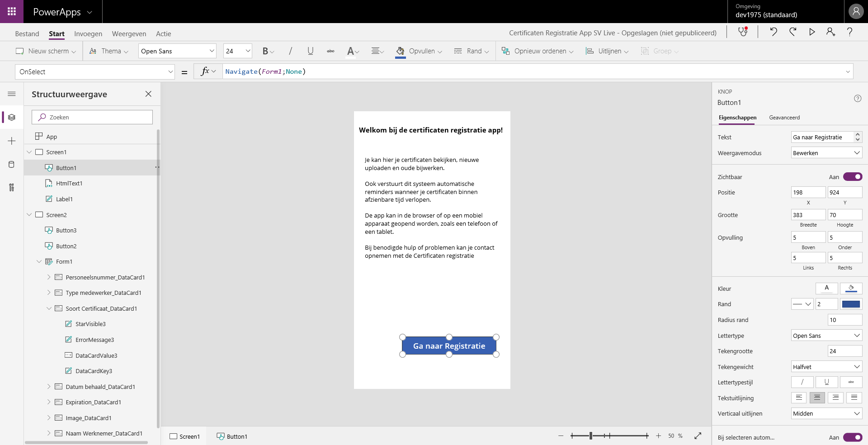Click the zoom slider handle

tap(591, 436)
